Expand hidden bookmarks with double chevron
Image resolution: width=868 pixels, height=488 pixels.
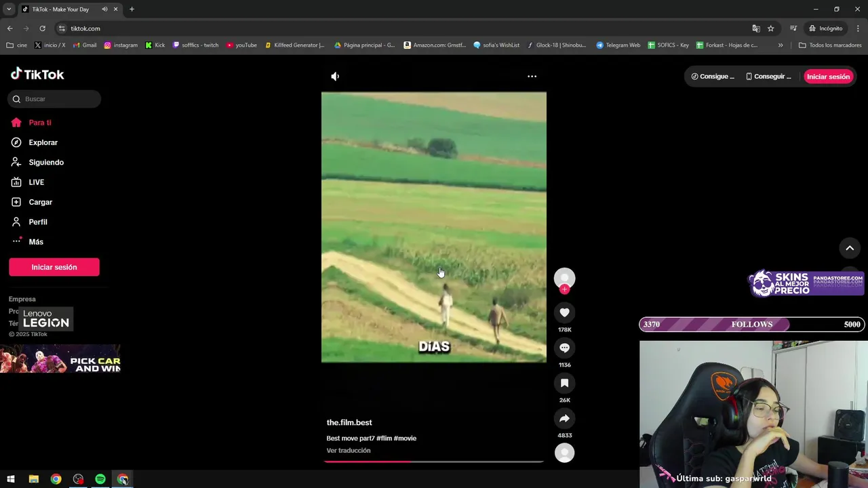(x=781, y=45)
